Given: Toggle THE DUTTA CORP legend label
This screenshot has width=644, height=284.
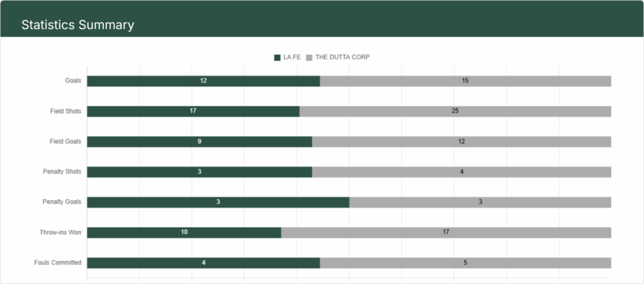Looking at the screenshot, I should (342, 57).
